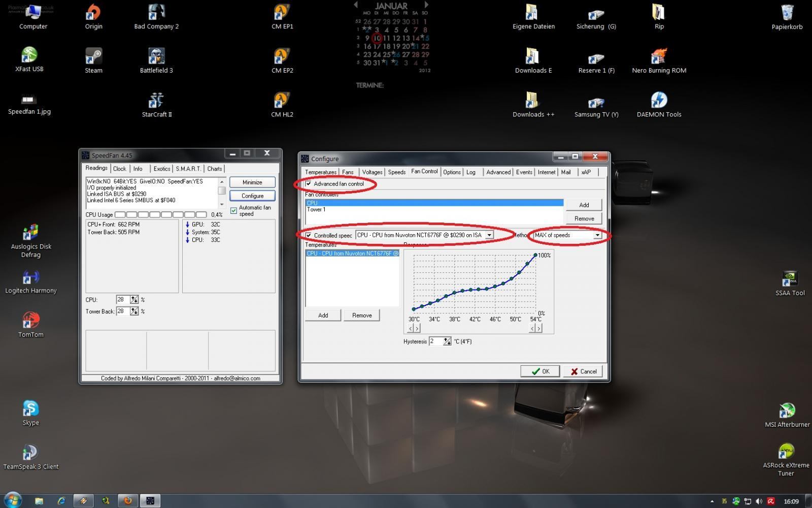812x508 pixels.
Task: Open Downloads E folder icon
Action: pos(533,60)
